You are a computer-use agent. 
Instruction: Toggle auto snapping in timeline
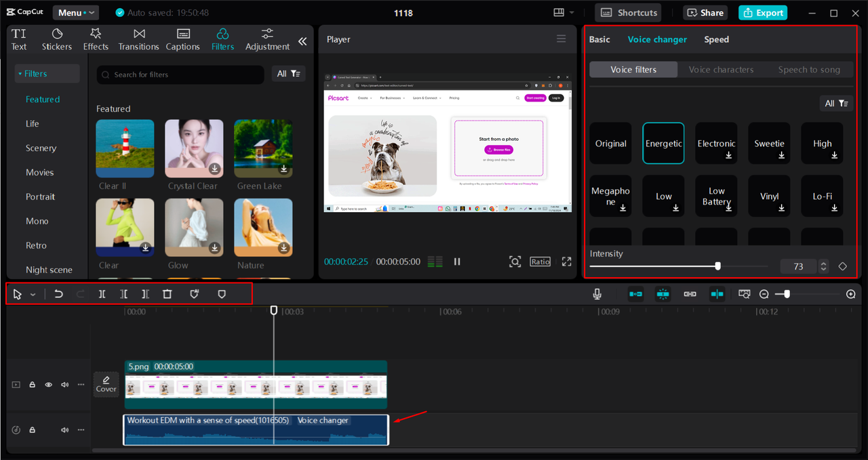(x=663, y=294)
